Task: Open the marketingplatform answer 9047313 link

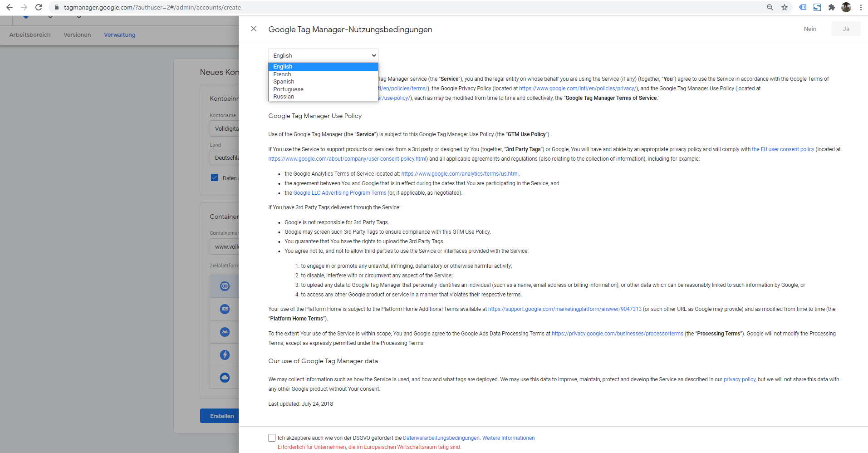Action: [x=565, y=309]
